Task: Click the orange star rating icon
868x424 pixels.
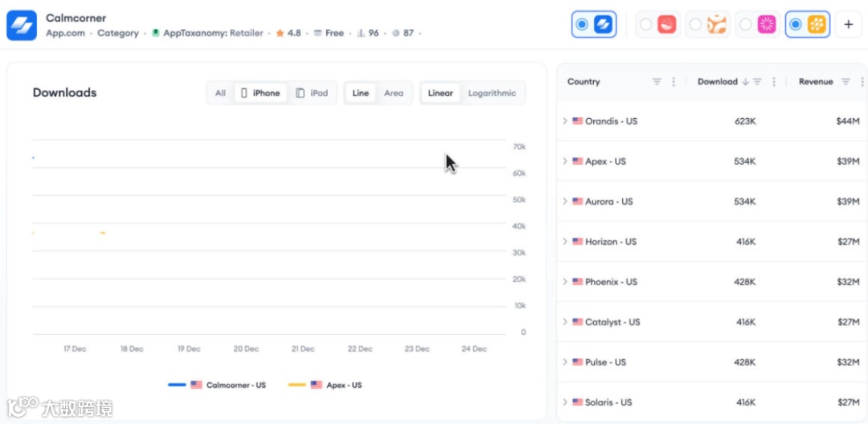Action: pyautogui.click(x=280, y=33)
